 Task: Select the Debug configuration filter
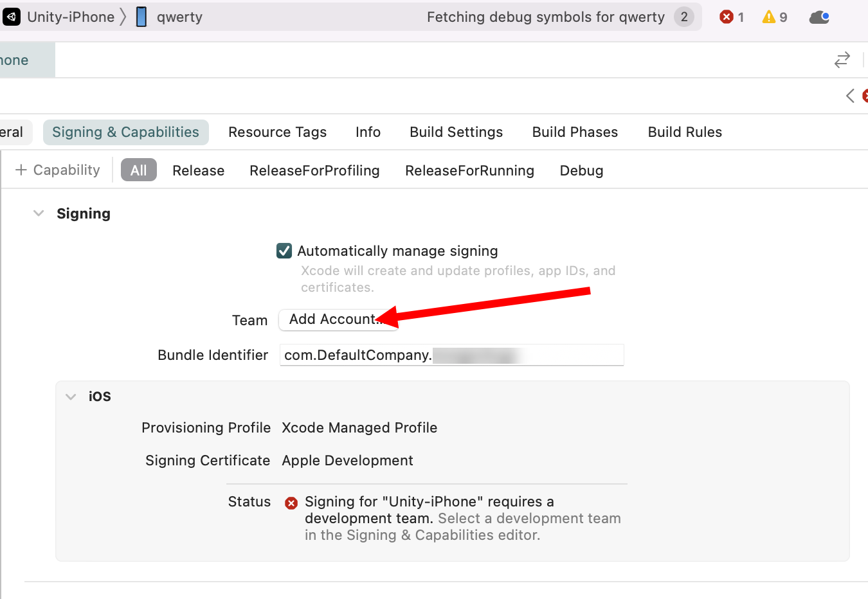pos(581,170)
